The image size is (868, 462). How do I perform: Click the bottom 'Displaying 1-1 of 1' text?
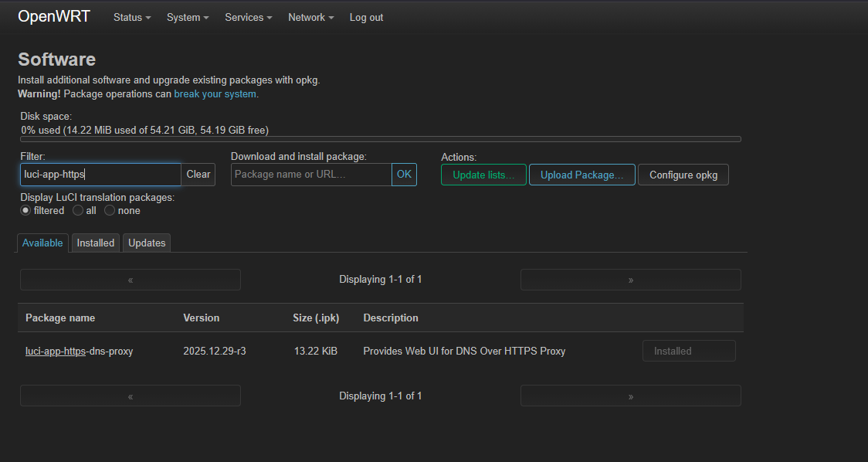(380, 396)
